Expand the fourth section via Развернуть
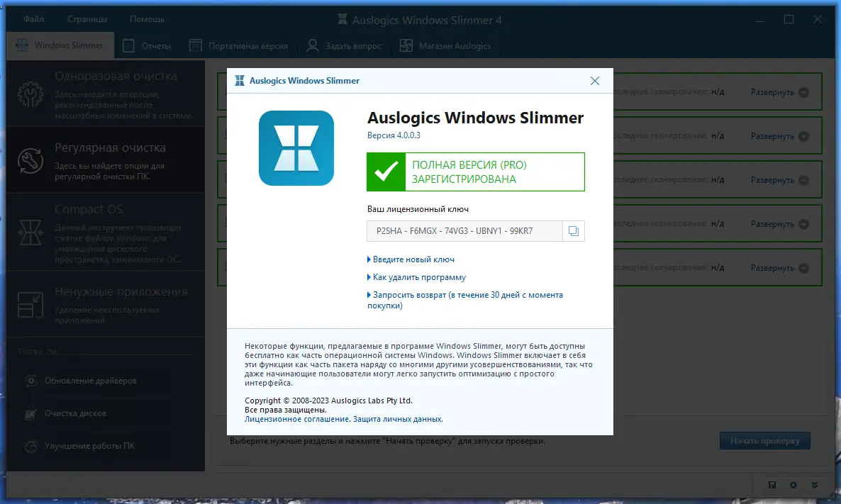Viewport: 841px width, 504px height. [x=779, y=224]
